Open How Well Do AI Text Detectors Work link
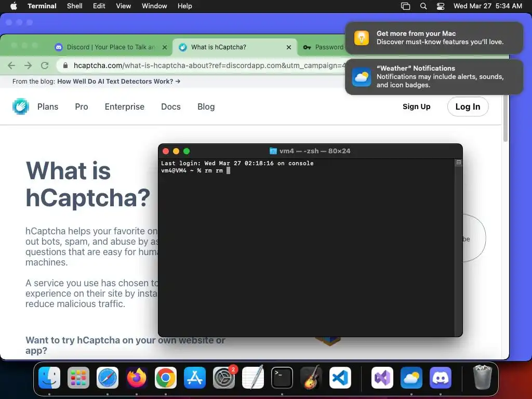The image size is (532, 399). pyautogui.click(x=119, y=82)
